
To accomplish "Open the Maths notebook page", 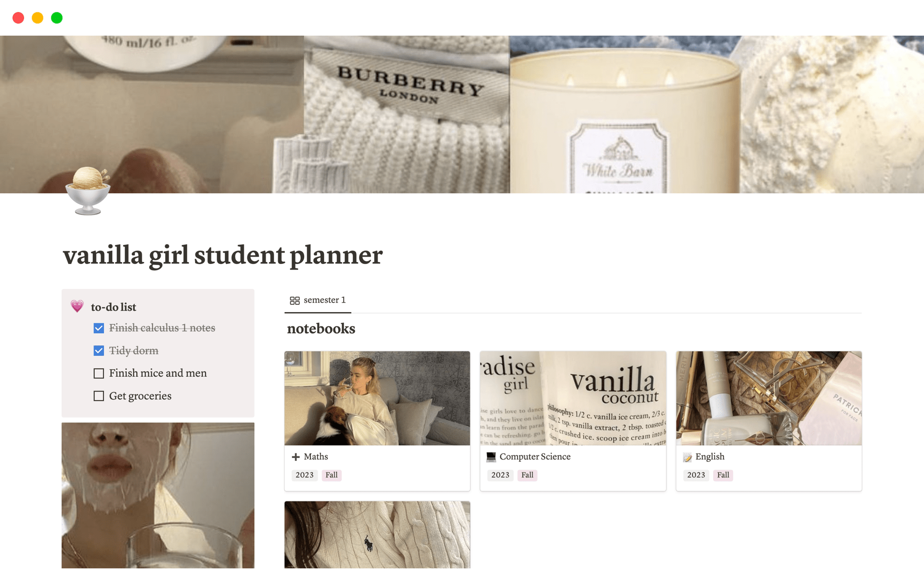I will pyautogui.click(x=316, y=457).
